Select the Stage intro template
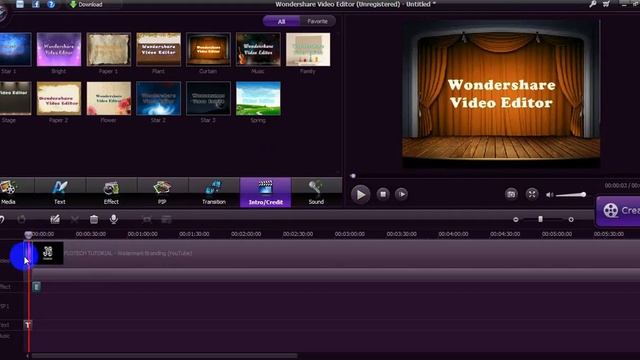The image size is (640, 360). pos(16,98)
